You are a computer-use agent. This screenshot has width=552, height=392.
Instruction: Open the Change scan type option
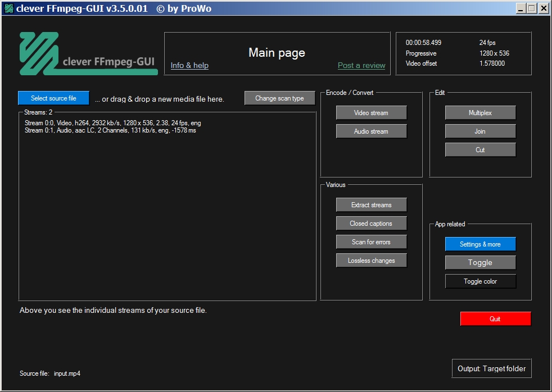pos(279,98)
